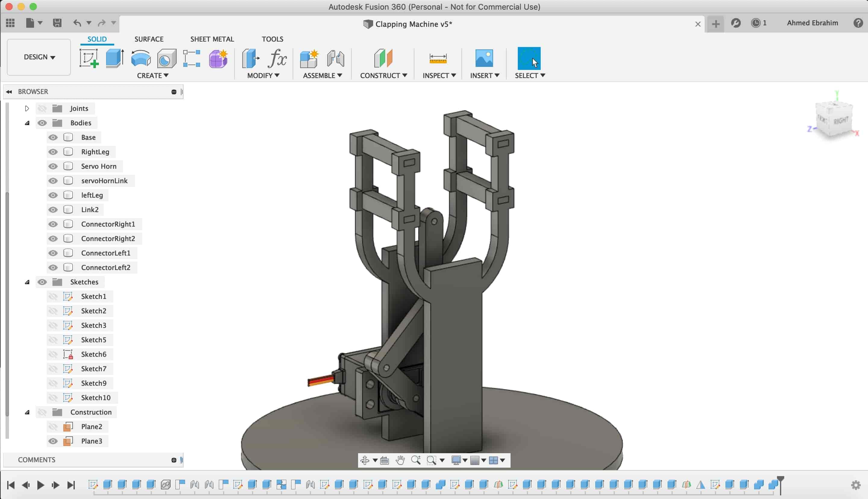
Task: Collapse the BROWSER panel with arrows
Action: pos(9,92)
